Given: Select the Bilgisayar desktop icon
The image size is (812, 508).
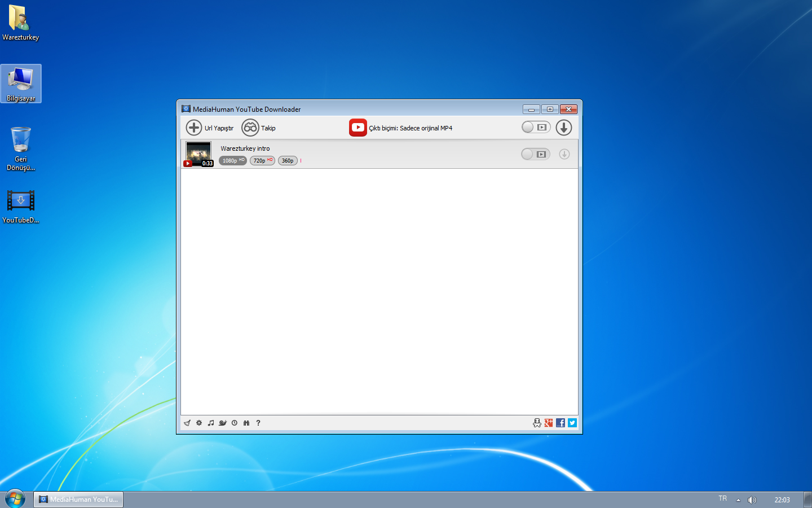Looking at the screenshot, I should (x=21, y=84).
